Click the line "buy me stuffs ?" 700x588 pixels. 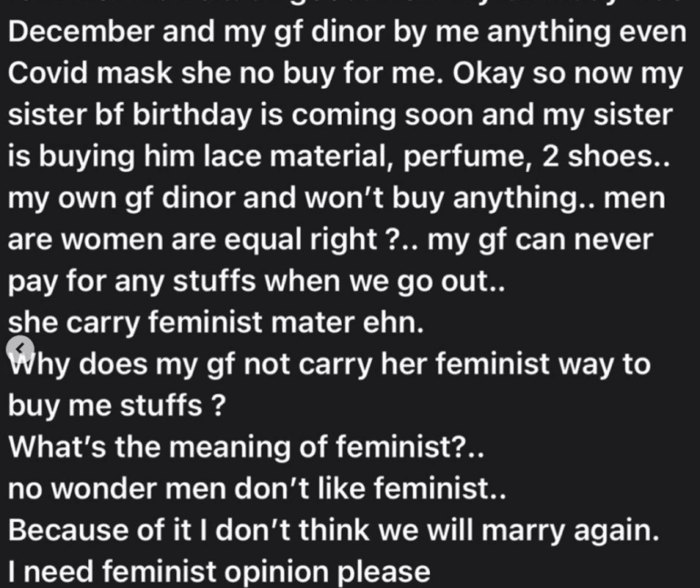click(116, 405)
